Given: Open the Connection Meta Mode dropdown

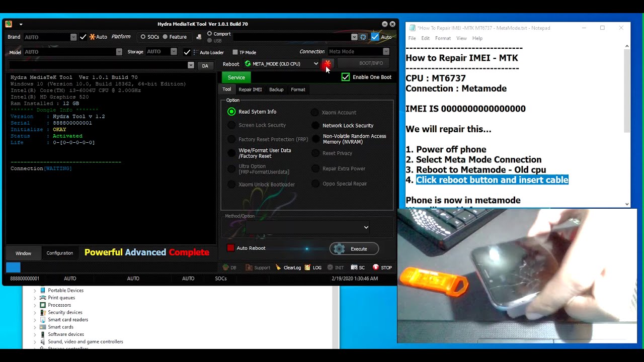Looking at the screenshot, I should (x=386, y=51).
